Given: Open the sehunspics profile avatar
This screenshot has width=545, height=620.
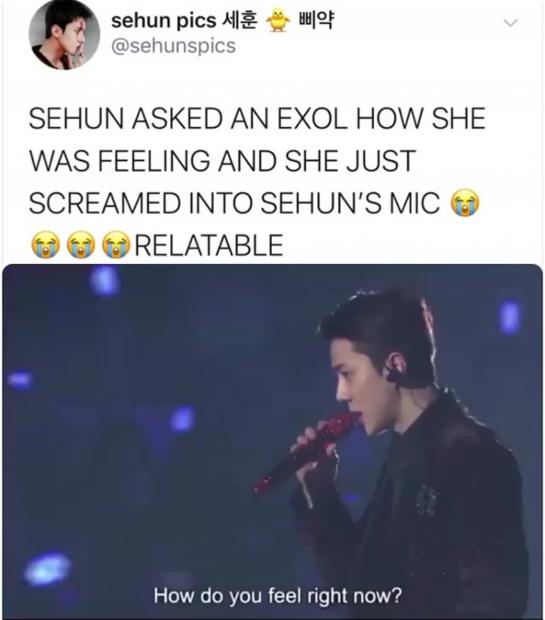Looking at the screenshot, I should tap(64, 35).
